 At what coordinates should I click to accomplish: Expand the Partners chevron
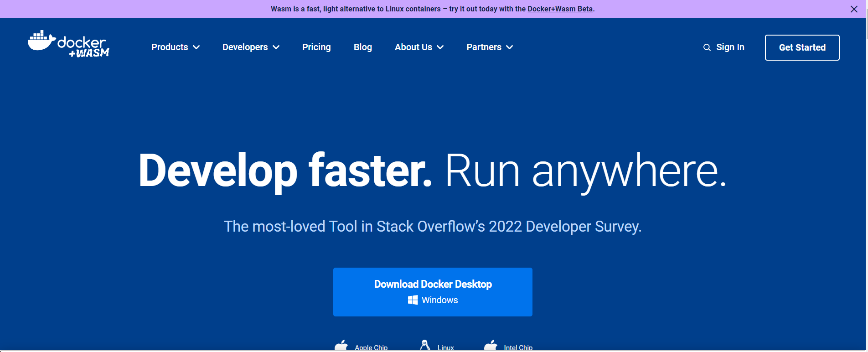[x=510, y=47]
